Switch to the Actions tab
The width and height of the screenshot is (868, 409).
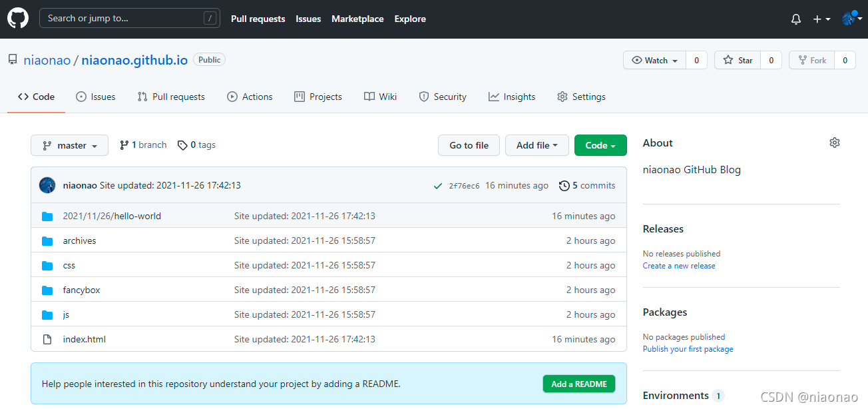250,97
